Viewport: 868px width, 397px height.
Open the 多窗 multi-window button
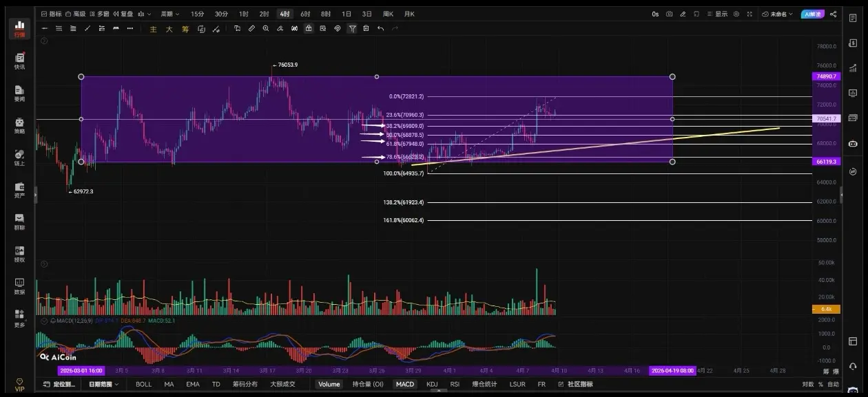click(x=99, y=14)
